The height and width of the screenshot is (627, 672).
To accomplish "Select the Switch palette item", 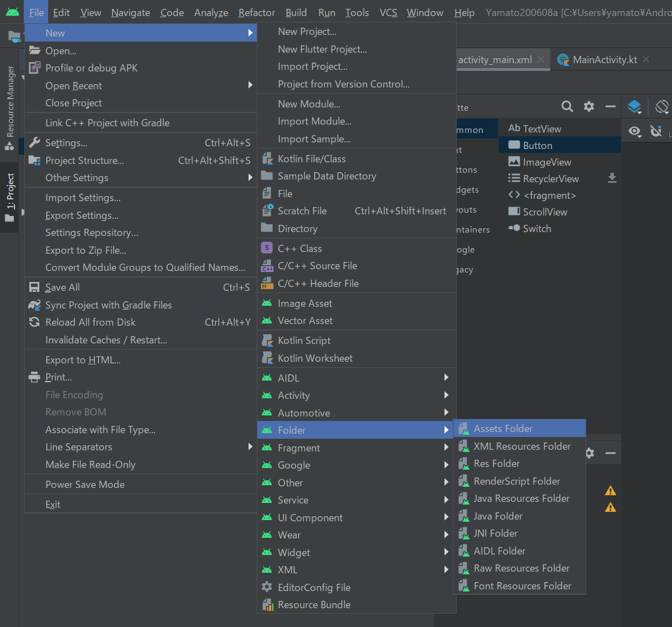I will [560, 228].
